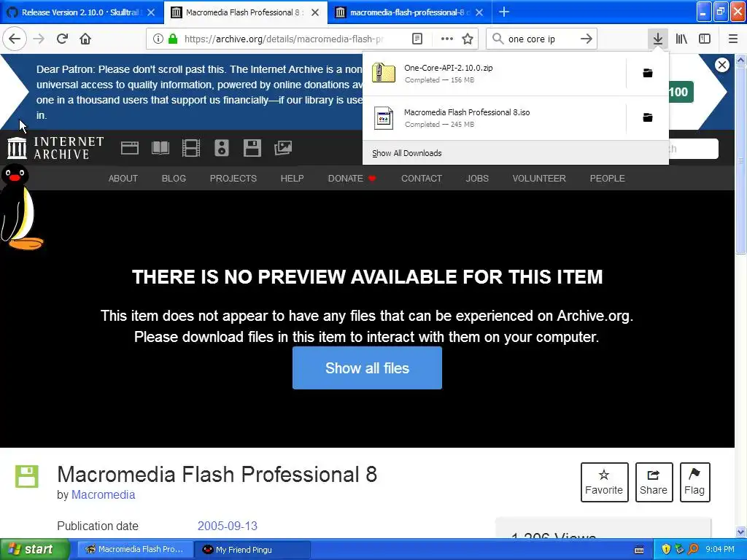Open page actions three-dots menu
The image size is (747, 560).
pyautogui.click(x=447, y=39)
